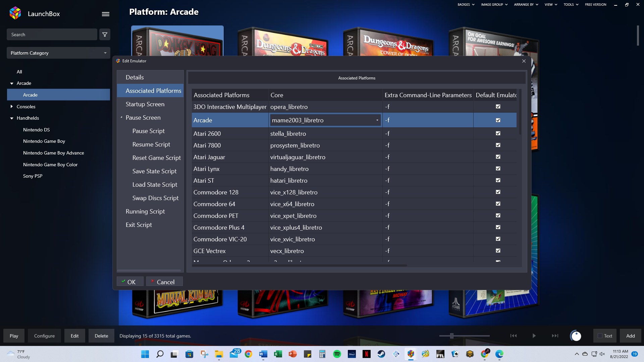The width and height of the screenshot is (644, 362).
Task: Open Snipping Tool from the taskbar
Action: tap(204, 354)
